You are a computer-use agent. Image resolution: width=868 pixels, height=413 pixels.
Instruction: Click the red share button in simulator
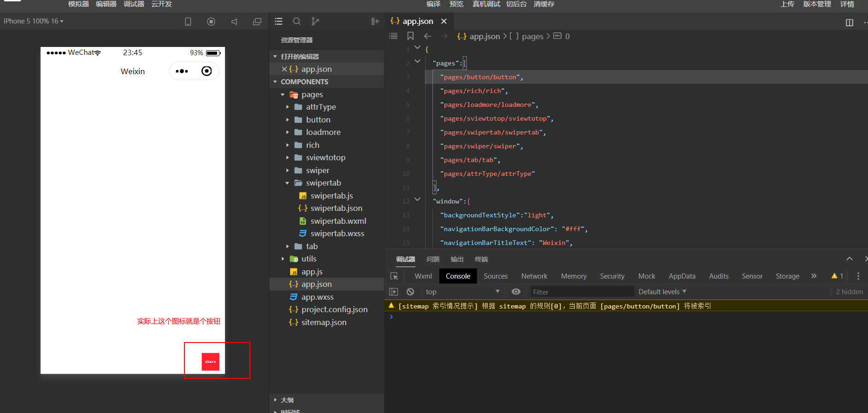click(x=211, y=361)
